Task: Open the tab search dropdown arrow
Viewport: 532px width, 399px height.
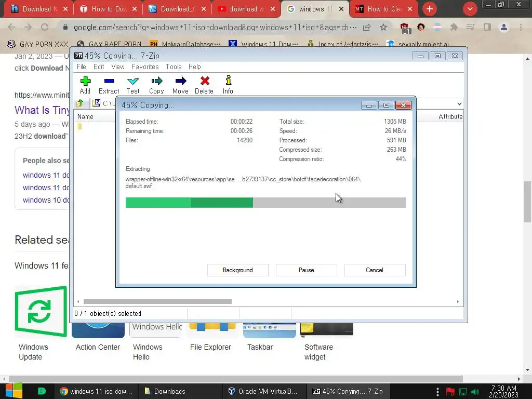Action: pyautogui.click(x=470, y=9)
